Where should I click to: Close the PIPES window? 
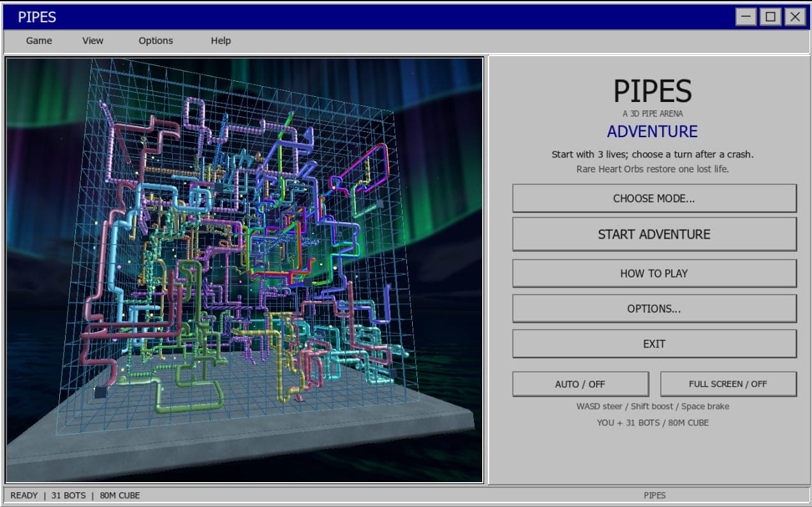pos(795,17)
